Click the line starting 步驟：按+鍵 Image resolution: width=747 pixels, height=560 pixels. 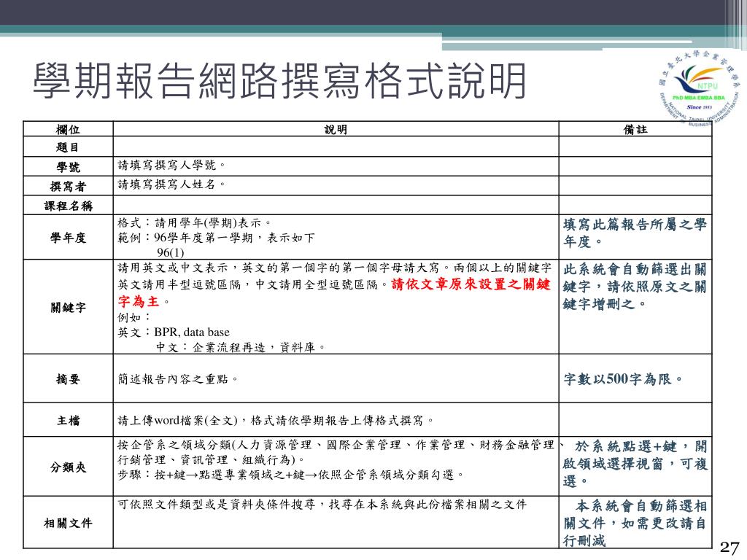click(x=290, y=475)
